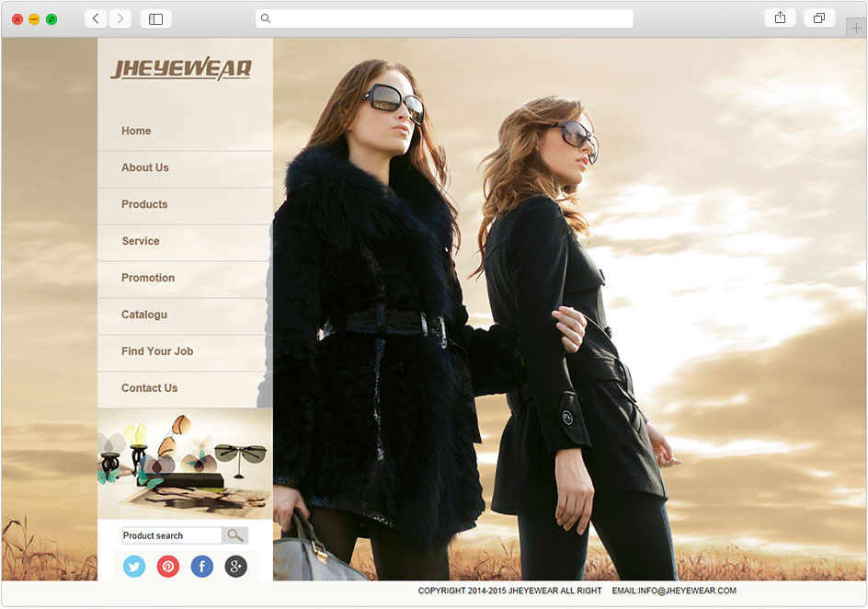This screenshot has width=868, height=609.
Task: Navigate to About Us page
Action: [x=145, y=167]
